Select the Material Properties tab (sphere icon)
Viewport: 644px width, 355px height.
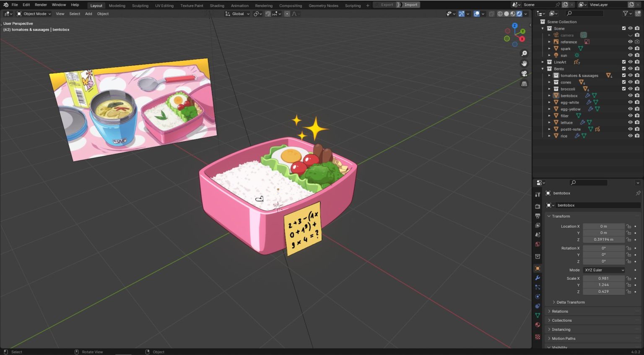point(538,325)
